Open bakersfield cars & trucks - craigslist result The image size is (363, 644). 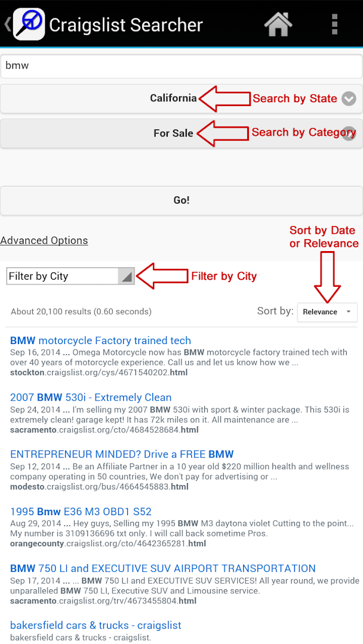pyautogui.click(x=96, y=626)
